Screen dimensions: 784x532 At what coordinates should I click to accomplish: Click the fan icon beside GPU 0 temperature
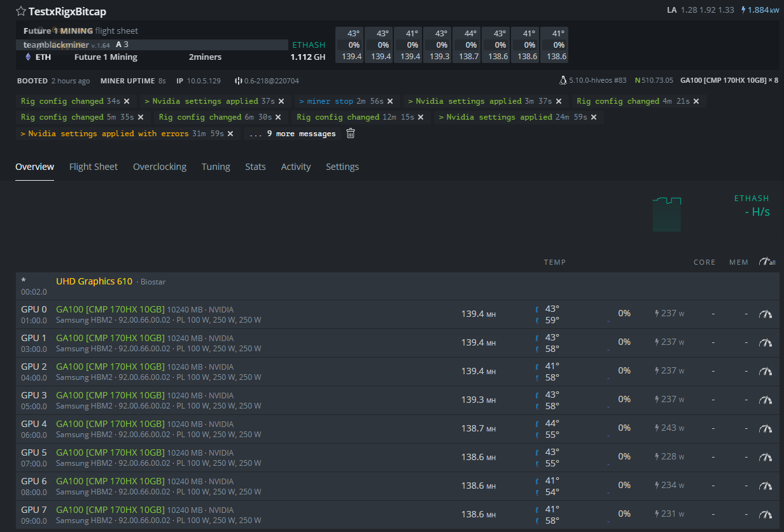536,309
